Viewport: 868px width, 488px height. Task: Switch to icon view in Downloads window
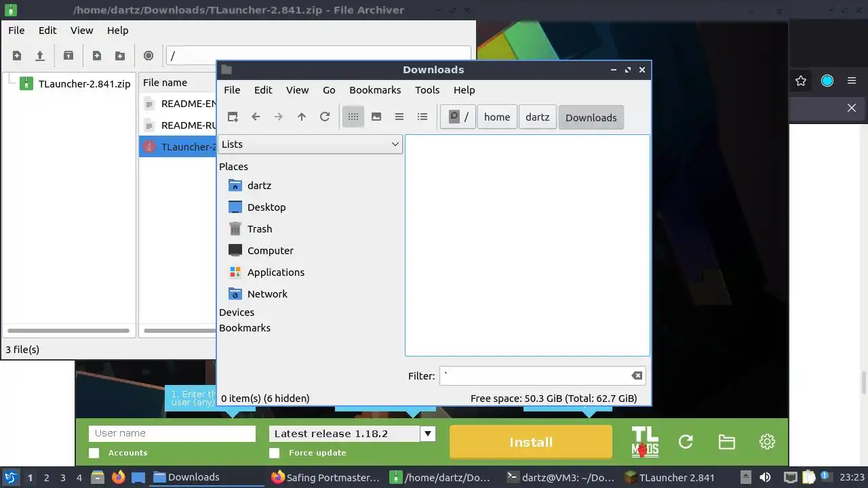click(353, 117)
